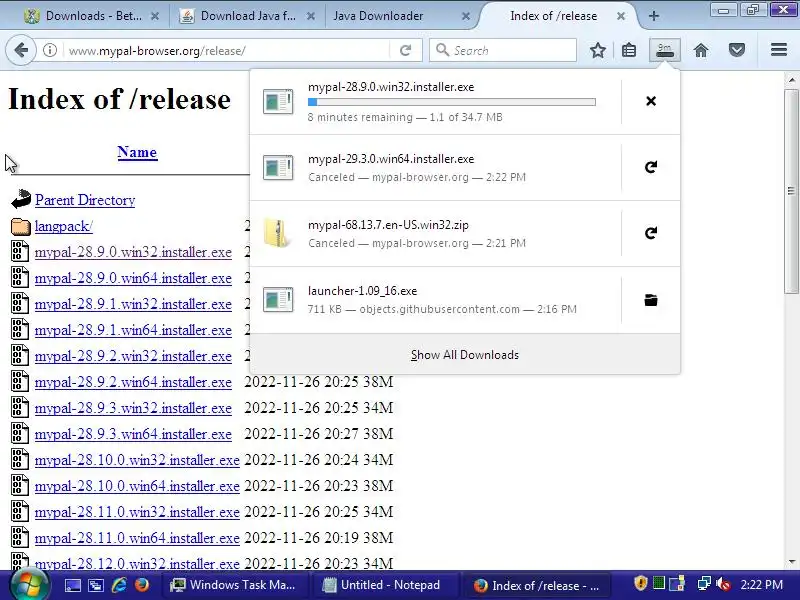Retry the mypal-29.3.0.win64 download
This screenshot has height=600, width=800.
[651, 167]
